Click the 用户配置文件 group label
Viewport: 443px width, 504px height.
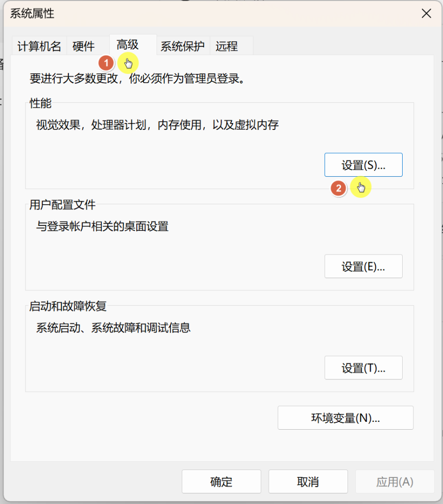click(63, 205)
